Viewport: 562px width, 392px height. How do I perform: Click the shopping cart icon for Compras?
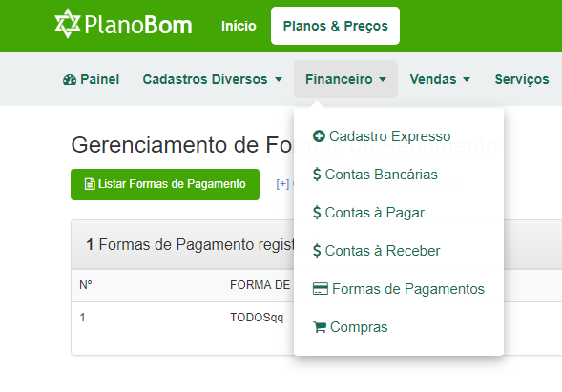point(320,327)
